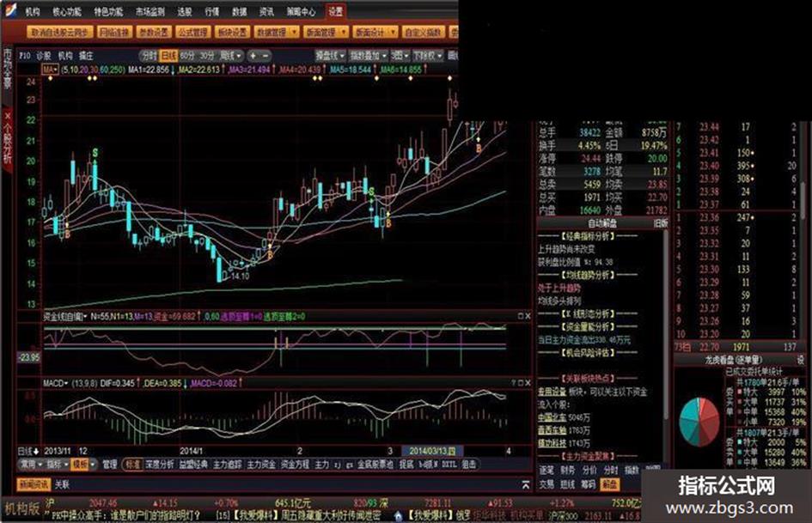Open the 市场监测 menu
Viewport: 812px width, 523px height.
[150, 11]
